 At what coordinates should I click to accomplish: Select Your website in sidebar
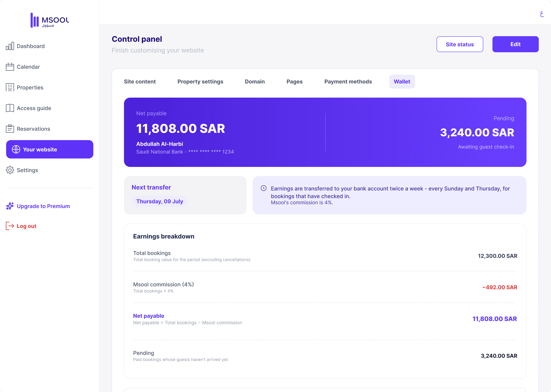pyautogui.click(x=50, y=149)
